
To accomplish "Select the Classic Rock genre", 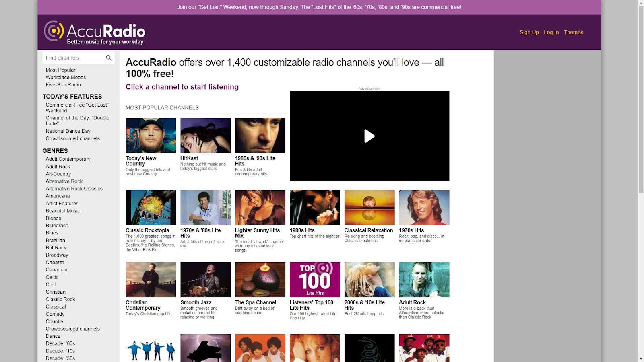I will click(x=60, y=299).
